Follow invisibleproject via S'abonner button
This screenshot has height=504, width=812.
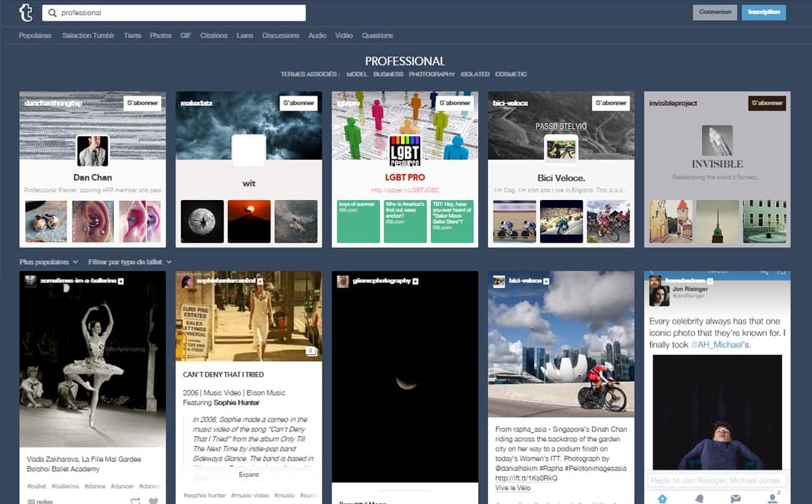[x=767, y=103]
